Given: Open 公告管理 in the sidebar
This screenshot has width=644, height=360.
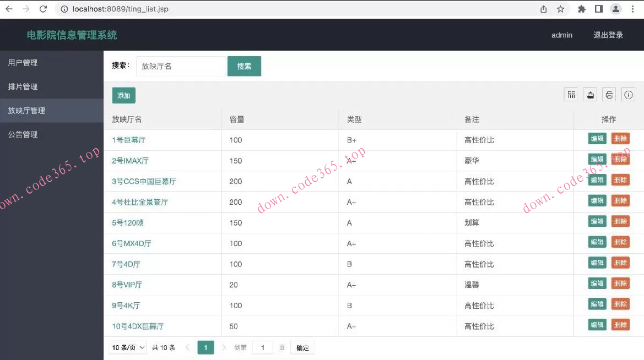Looking at the screenshot, I should pos(52,134).
